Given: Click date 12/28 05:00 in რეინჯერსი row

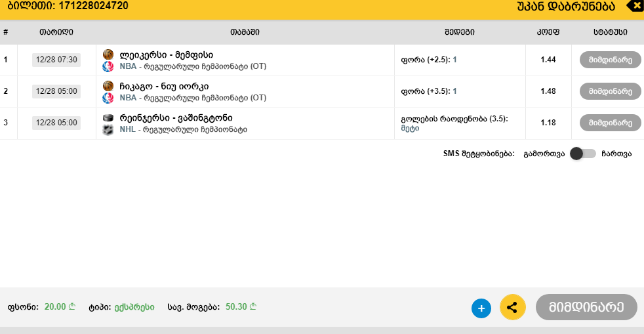Looking at the screenshot, I should pyautogui.click(x=56, y=123).
